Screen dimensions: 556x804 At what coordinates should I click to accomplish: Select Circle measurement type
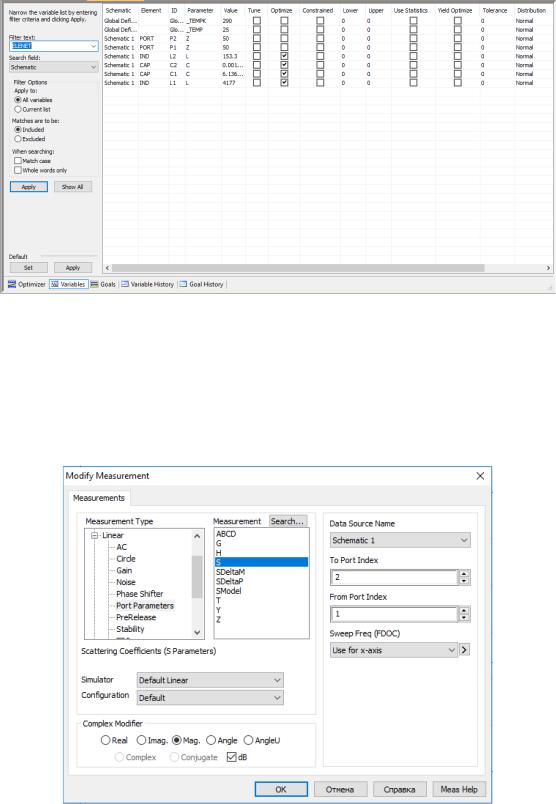tap(126, 559)
